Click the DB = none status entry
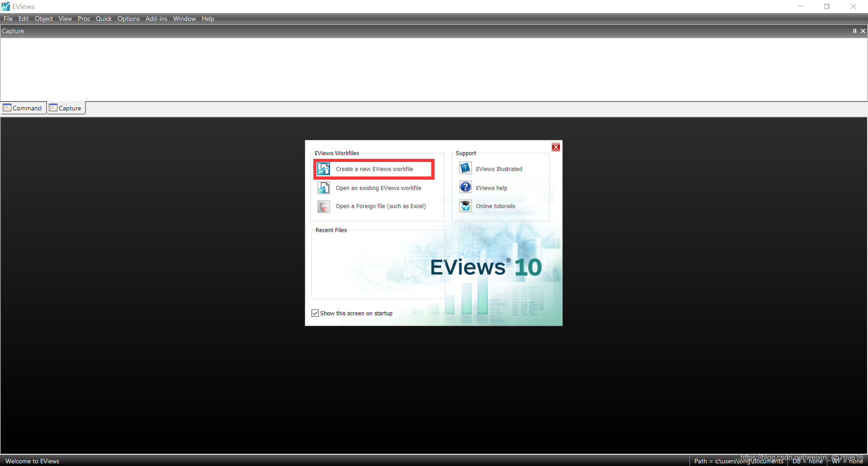Screen dimensions: 868x466 (x=807, y=461)
